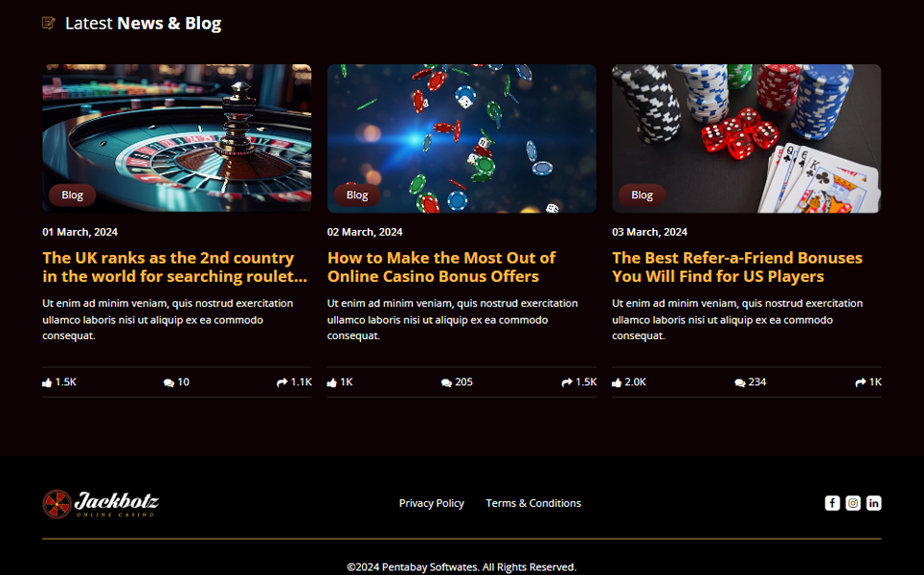Click the Jackbotz Online Casino logo
The height and width of the screenshot is (575, 924).
point(101,504)
